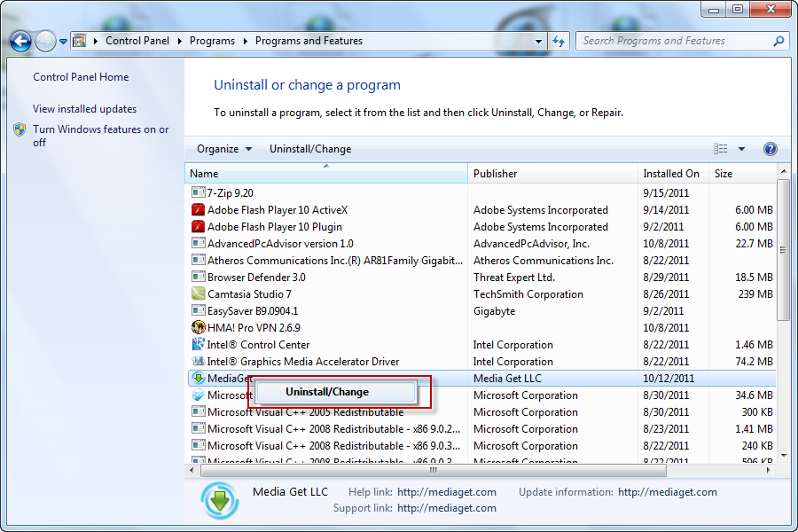
Task: Sort by the Publisher column header
Action: tap(552, 173)
